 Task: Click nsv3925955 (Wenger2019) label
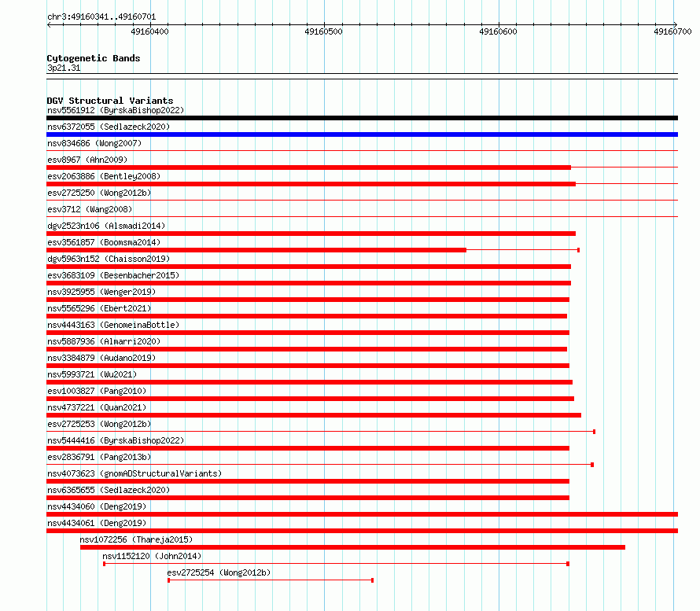(x=101, y=292)
